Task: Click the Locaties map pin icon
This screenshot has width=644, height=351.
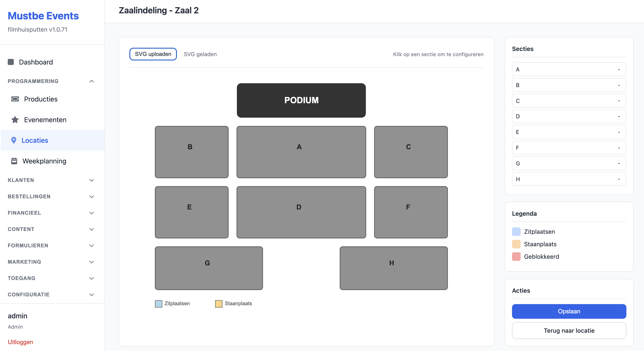Action: [x=14, y=140]
